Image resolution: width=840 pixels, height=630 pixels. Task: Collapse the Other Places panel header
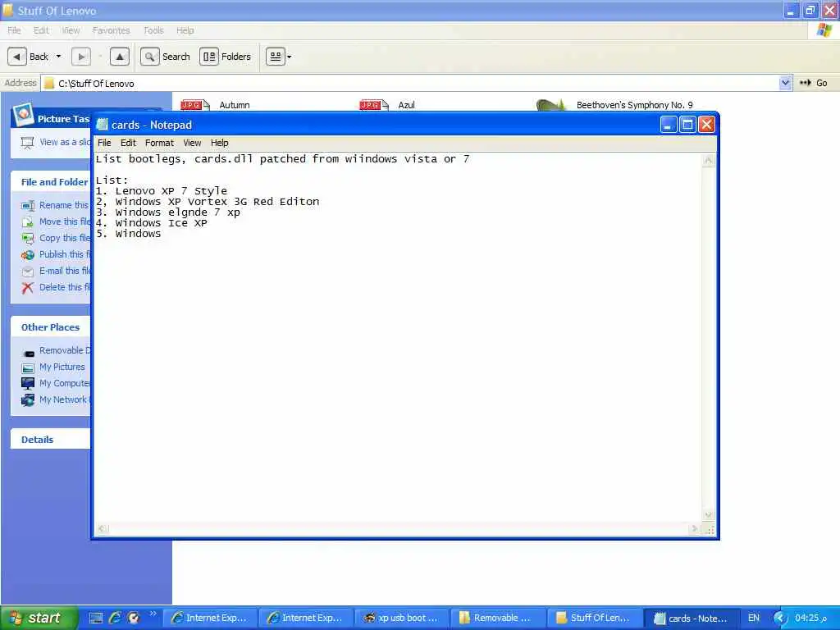pyautogui.click(x=50, y=326)
